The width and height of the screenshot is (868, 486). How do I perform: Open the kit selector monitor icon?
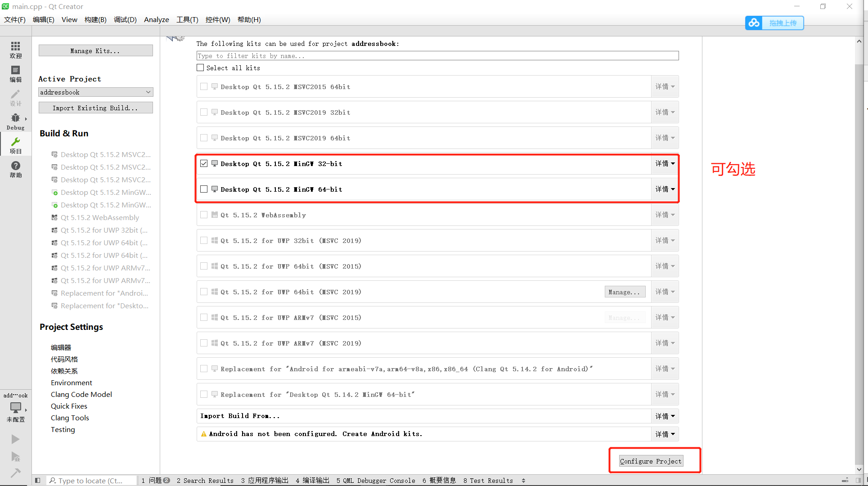(15, 409)
